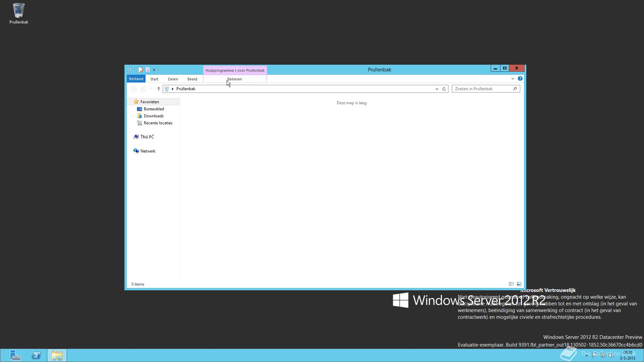Switch to details view layout icon
644x362 pixels.
coord(511,284)
